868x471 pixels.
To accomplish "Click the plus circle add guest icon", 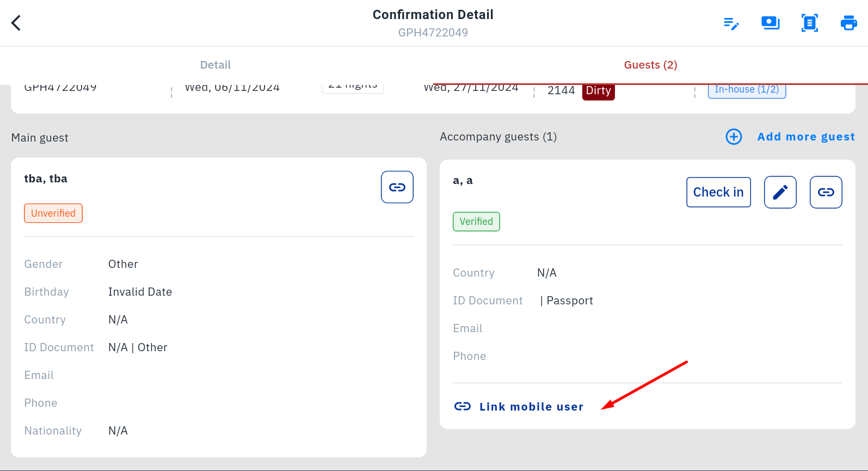I will point(734,137).
